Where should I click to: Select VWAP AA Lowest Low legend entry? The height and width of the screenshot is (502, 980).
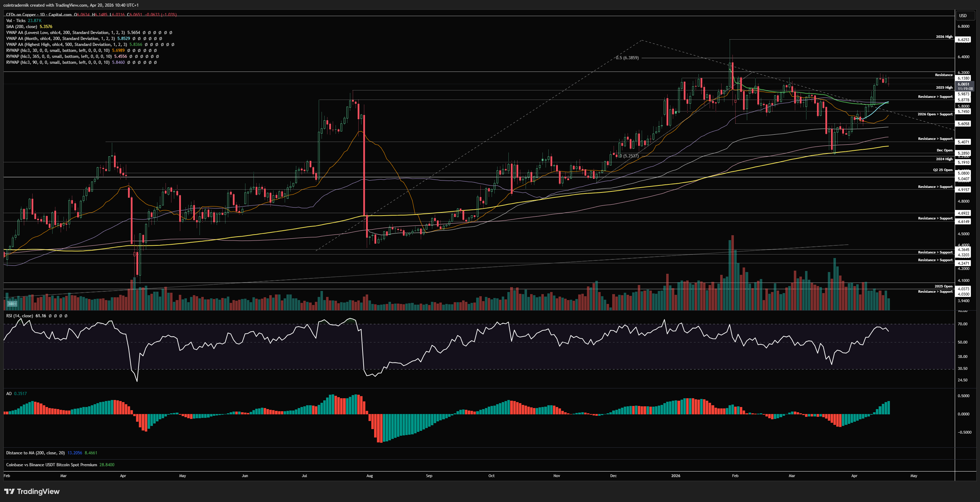tap(65, 33)
